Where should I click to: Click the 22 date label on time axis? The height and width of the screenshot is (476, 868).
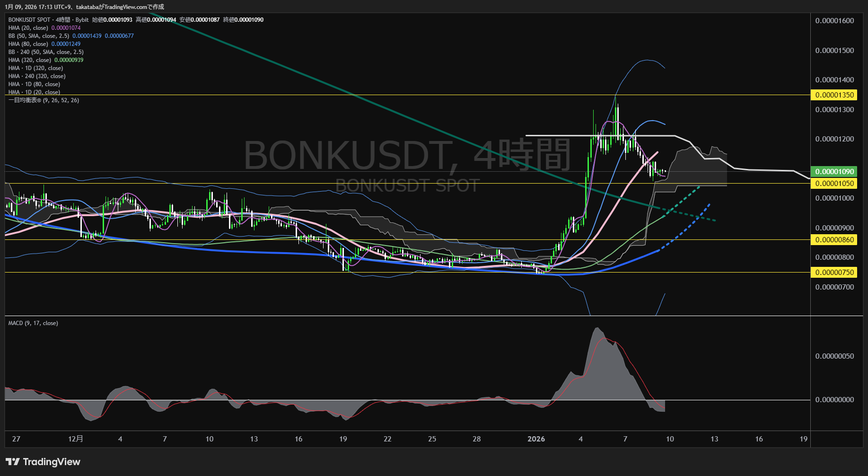(387, 439)
